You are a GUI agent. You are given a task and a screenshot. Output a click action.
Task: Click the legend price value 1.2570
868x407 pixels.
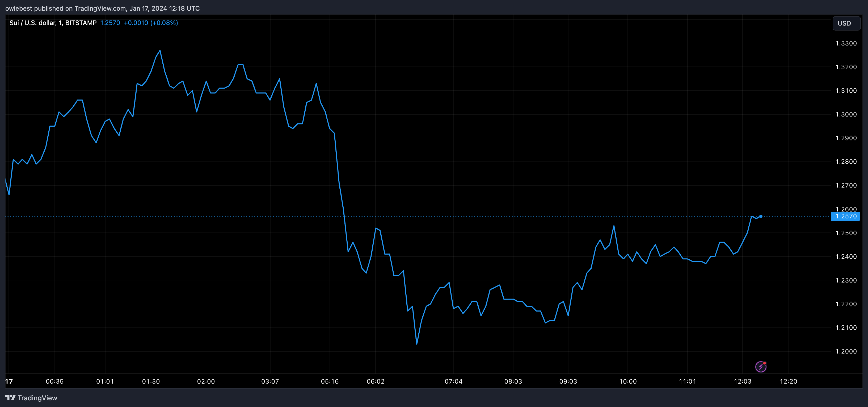(110, 23)
